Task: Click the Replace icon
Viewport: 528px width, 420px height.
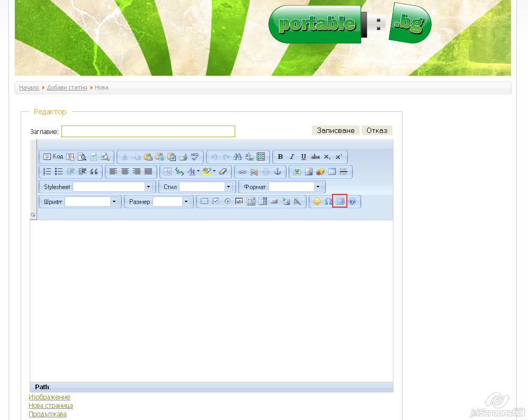Action: pyautogui.click(x=249, y=157)
